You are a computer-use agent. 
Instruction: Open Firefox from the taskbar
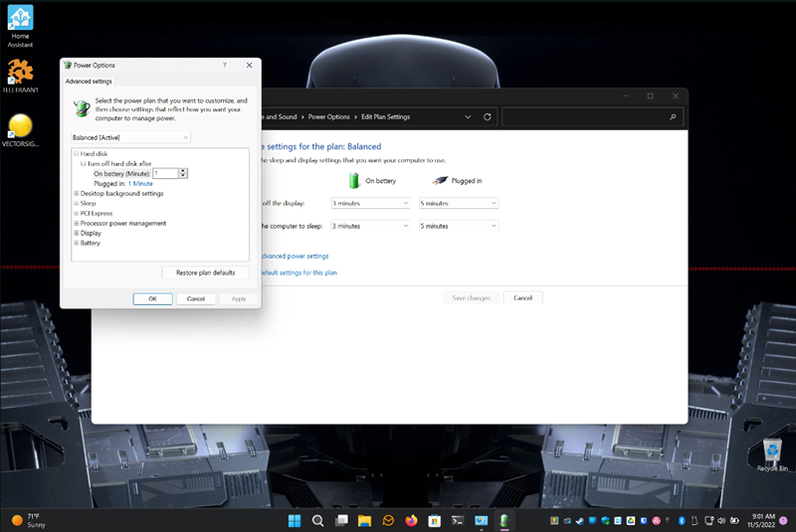pyautogui.click(x=411, y=520)
